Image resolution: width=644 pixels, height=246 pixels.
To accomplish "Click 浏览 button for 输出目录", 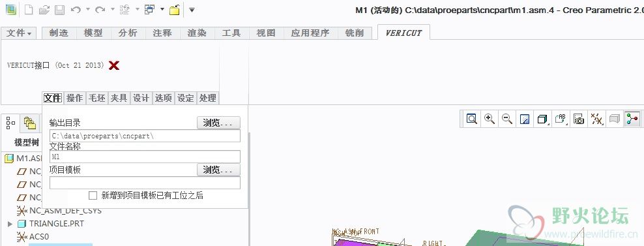I will pyautogui.click(x=218, y=123).
